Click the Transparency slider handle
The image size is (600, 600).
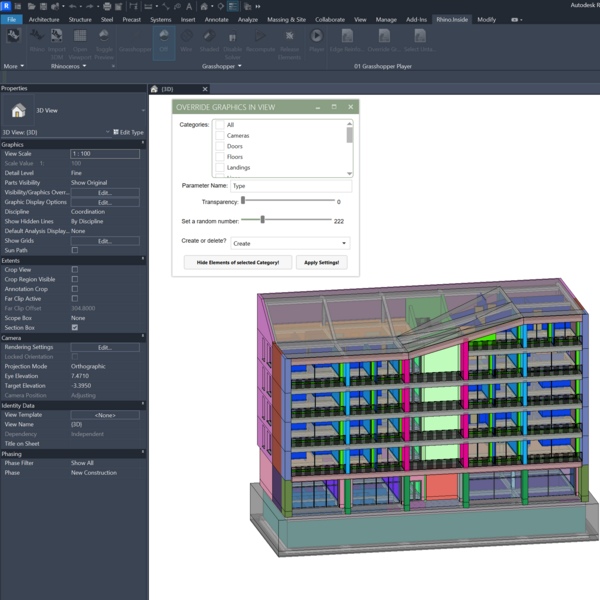pyautogui.click(x=243, y=200)
